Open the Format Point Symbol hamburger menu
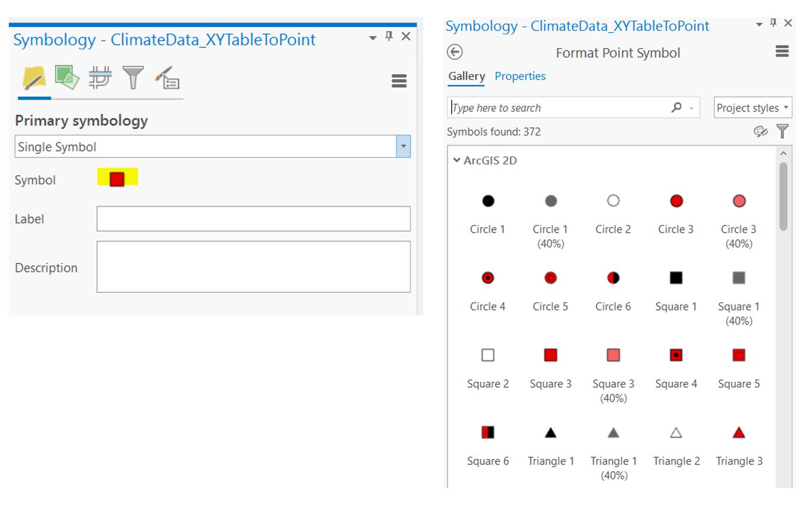This screenshot has height=505, width=812. 782,52
